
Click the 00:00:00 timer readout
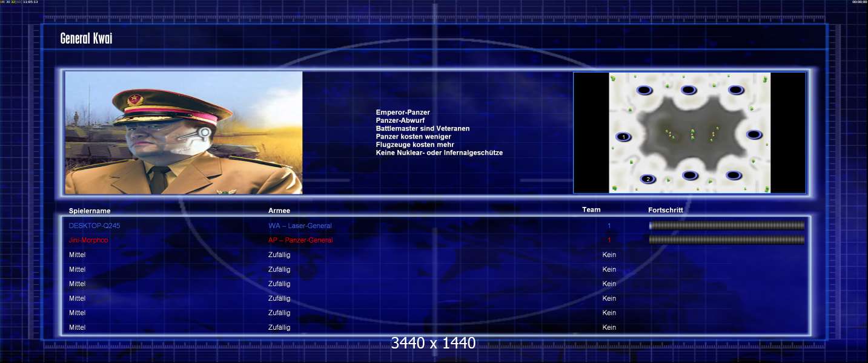coord(860,2)
